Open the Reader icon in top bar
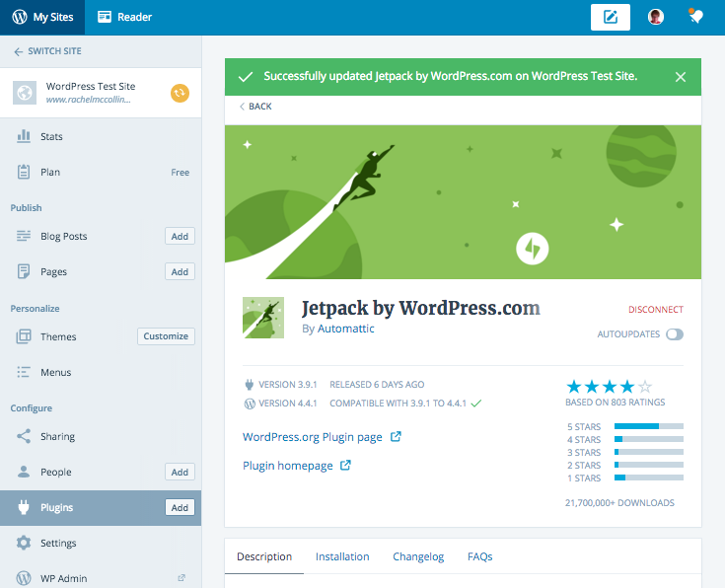The image size is (725, 588). coord(105,17)
